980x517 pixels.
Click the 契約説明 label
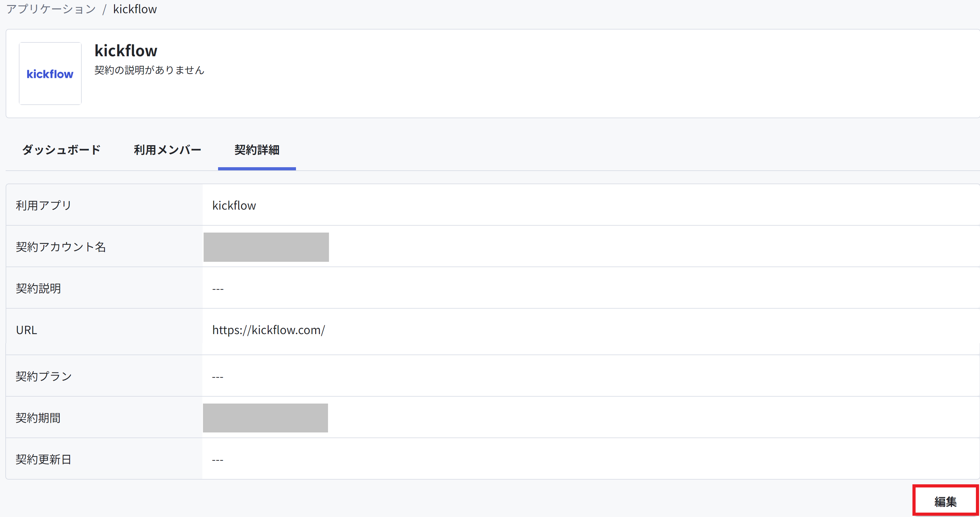click(x=38, y=289)
